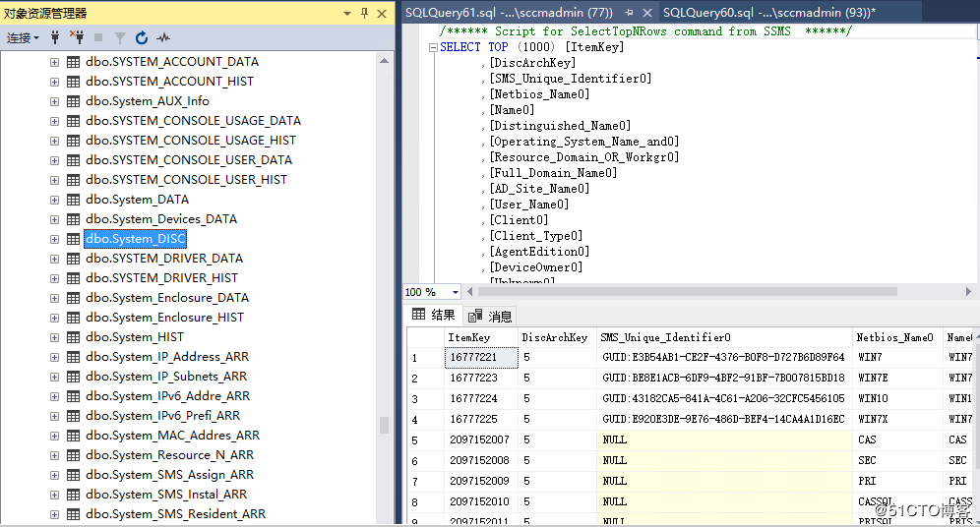
Task: Click table icon of dbo.System_SMS_Assign_ARR
Action: coord(73,475)
